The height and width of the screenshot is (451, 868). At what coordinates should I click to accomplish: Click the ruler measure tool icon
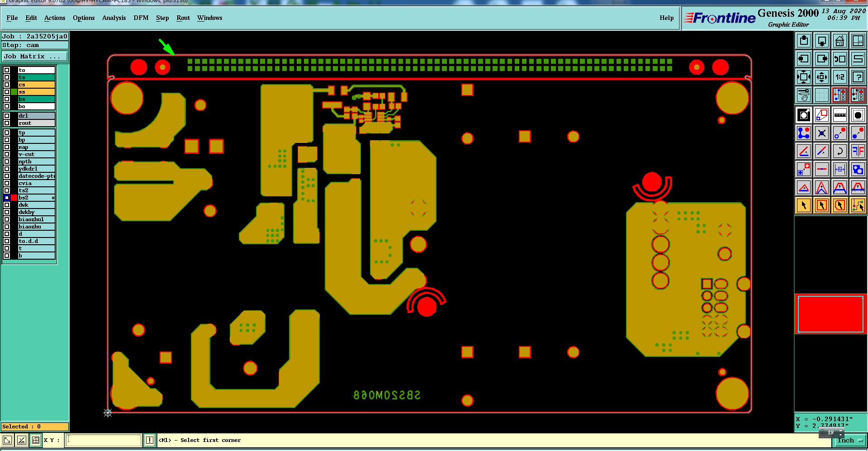840,115
